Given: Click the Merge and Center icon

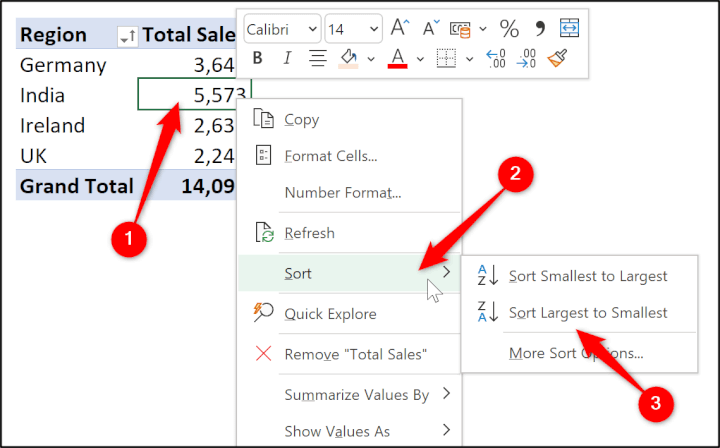Looking at the screenshot, I should click(x=569, y=28).
